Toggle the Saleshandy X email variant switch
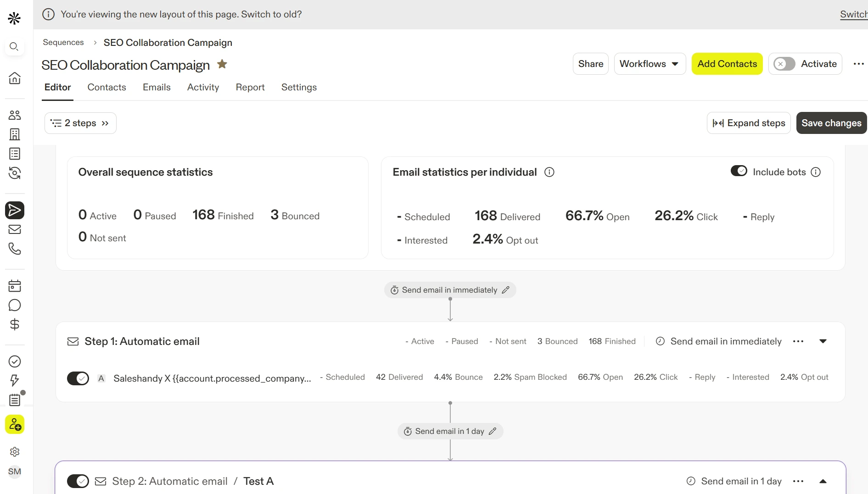Viewport: 868px width, 494px height. 78,378
